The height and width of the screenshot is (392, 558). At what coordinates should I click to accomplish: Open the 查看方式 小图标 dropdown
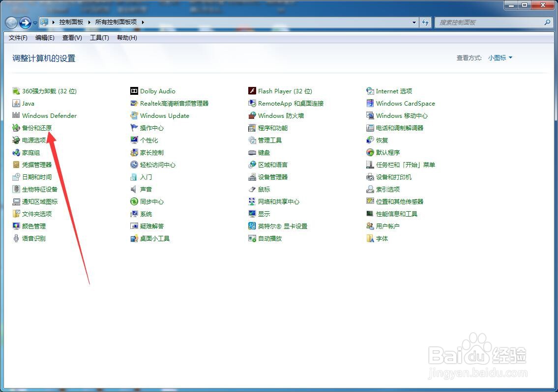(500, 57)
